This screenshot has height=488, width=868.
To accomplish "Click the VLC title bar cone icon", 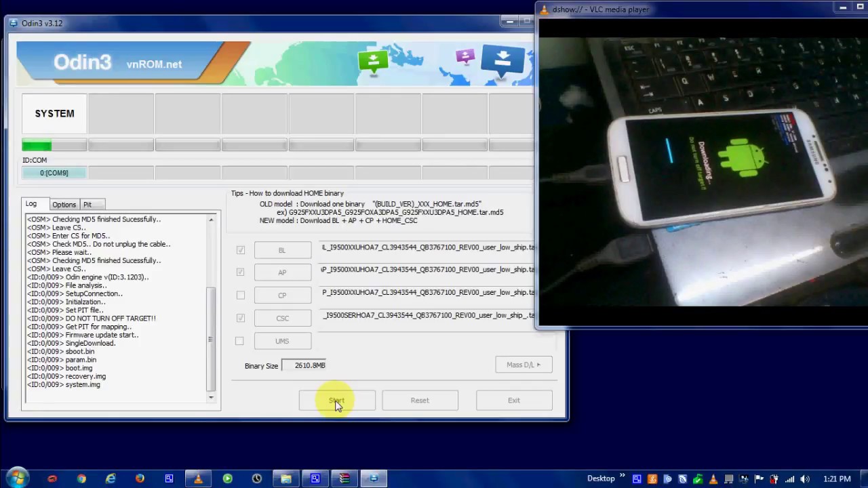I will pyautogui.click(x=545, y=9).
